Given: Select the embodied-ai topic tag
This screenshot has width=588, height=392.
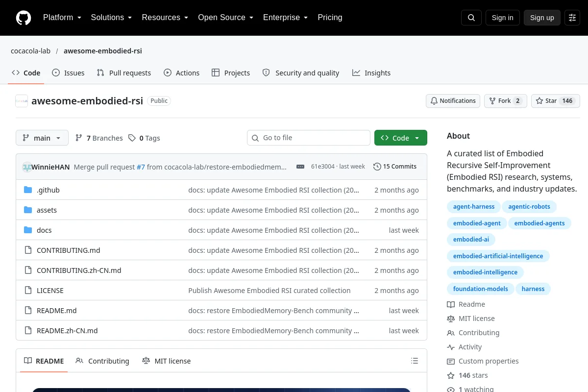Looking at the screenshot, I should pyautogui.click(x=471, y=240).
